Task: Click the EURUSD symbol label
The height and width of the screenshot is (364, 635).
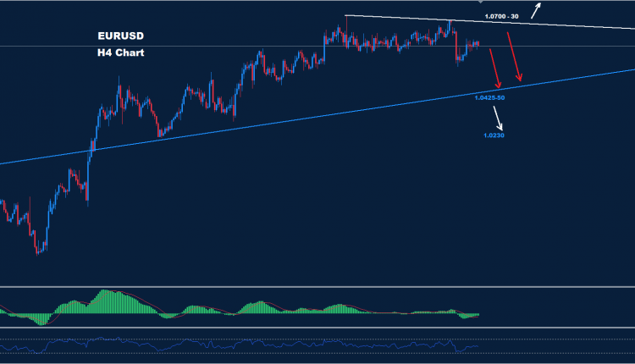Action: (x=121, y=36)
